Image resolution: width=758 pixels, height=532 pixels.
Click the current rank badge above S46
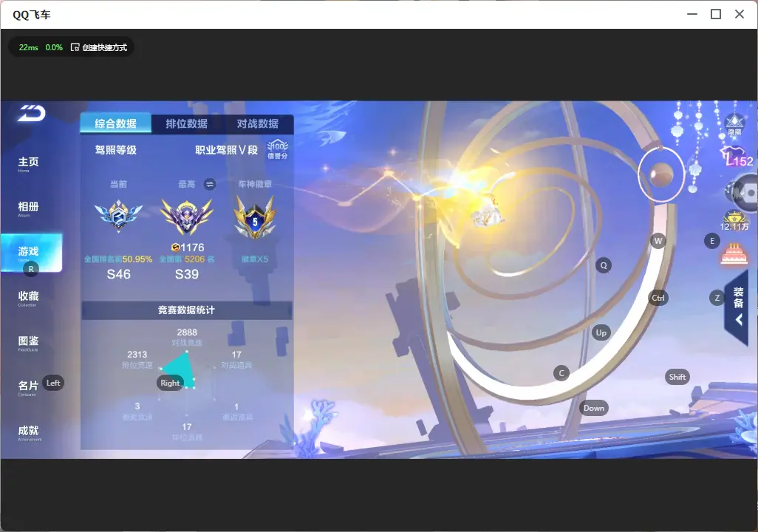[x=118, y=215]
